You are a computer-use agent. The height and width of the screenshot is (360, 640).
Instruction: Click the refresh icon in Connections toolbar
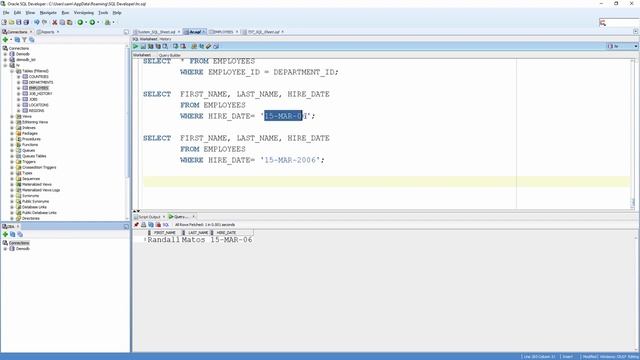17,40
